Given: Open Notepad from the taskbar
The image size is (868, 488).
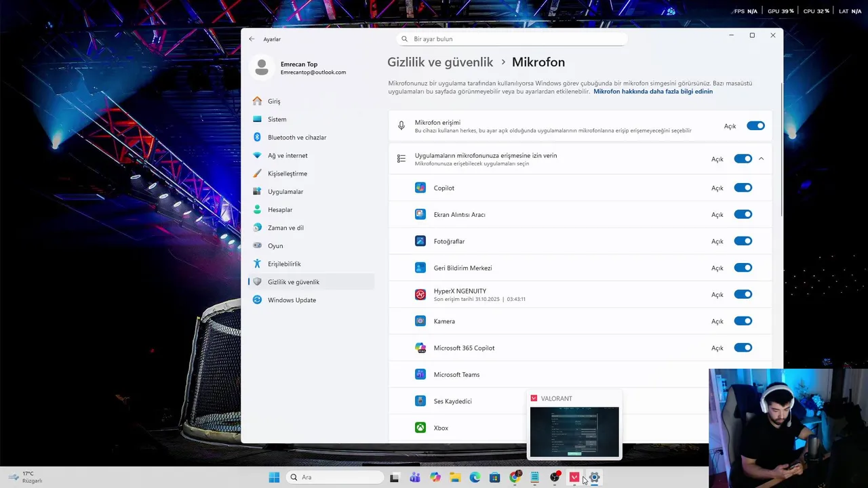Looking at the screenshot, I should coord(535,477).
